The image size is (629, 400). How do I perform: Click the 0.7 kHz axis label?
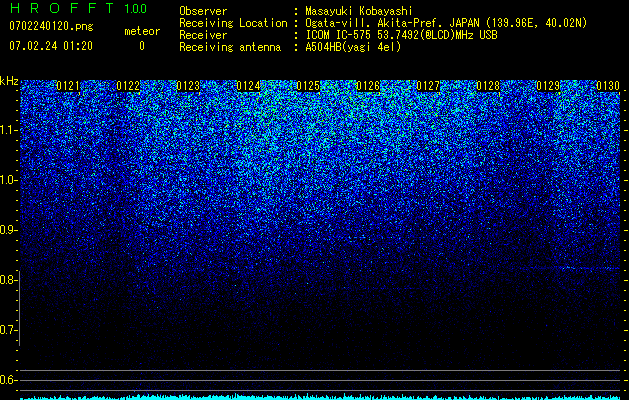tap(9, 330)
